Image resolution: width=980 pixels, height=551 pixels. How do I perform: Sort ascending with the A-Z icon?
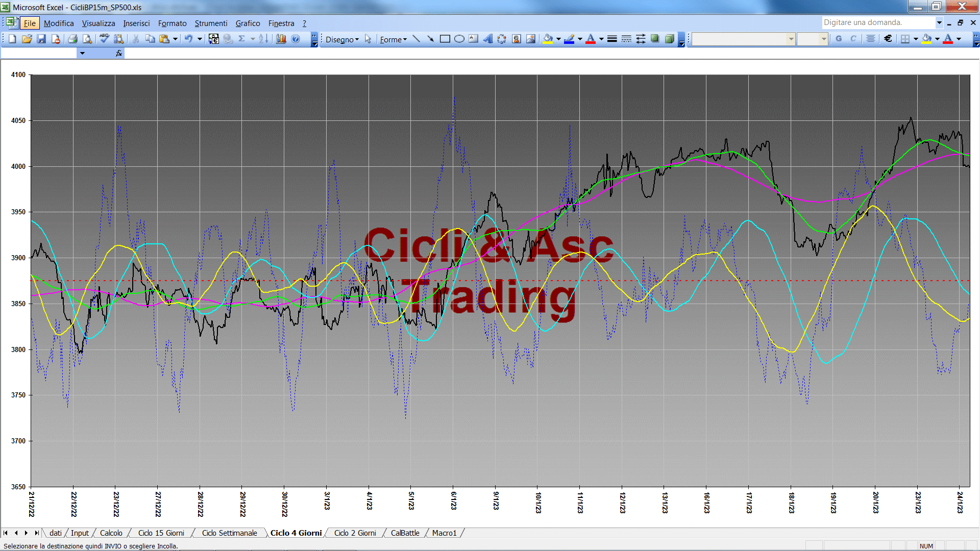point(263,39)
